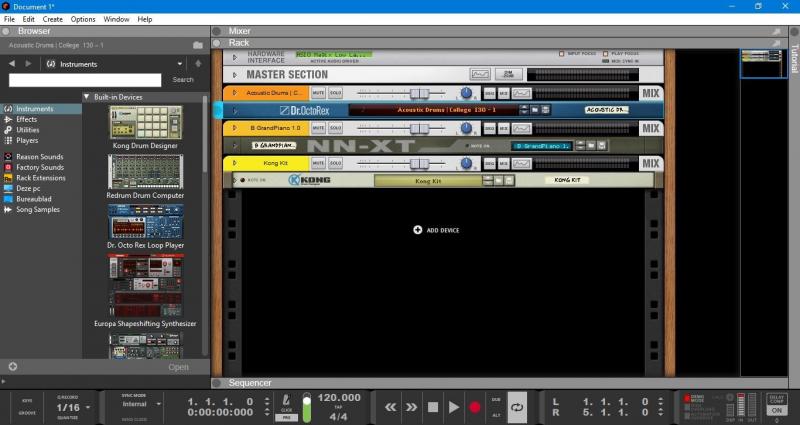
Task: Select Effects in browser sidebar
Action: click(x=27, y=119)
